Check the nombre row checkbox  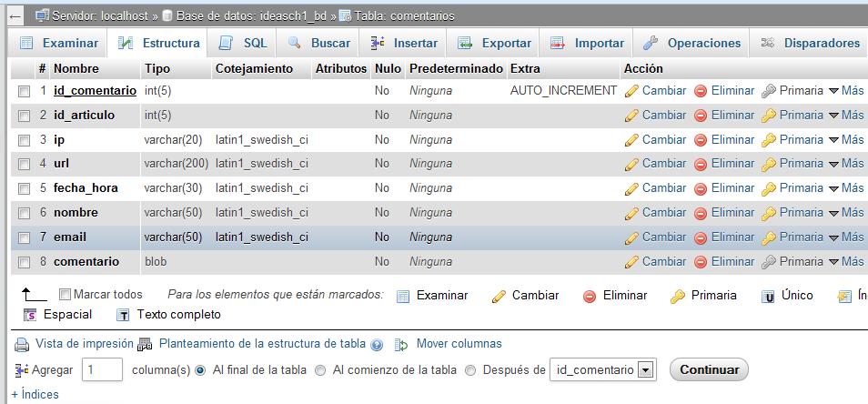[x=24, y=213]
